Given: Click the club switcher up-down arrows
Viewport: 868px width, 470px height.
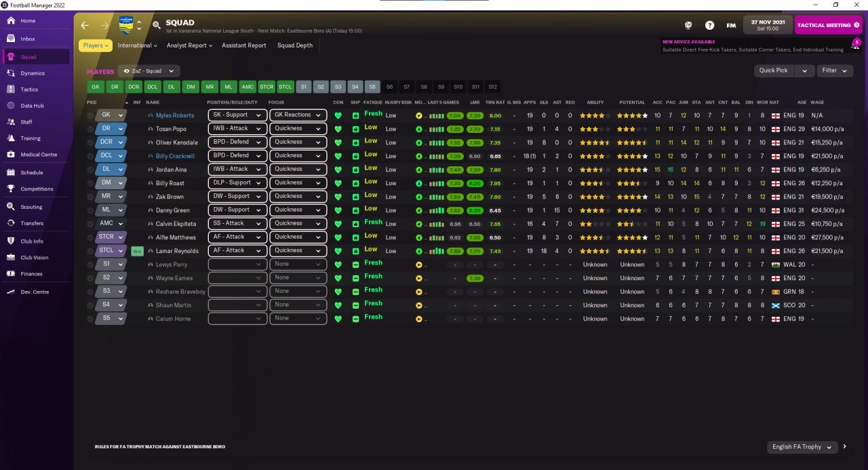Looking at the screenshot, I should [x=139, y=25].
